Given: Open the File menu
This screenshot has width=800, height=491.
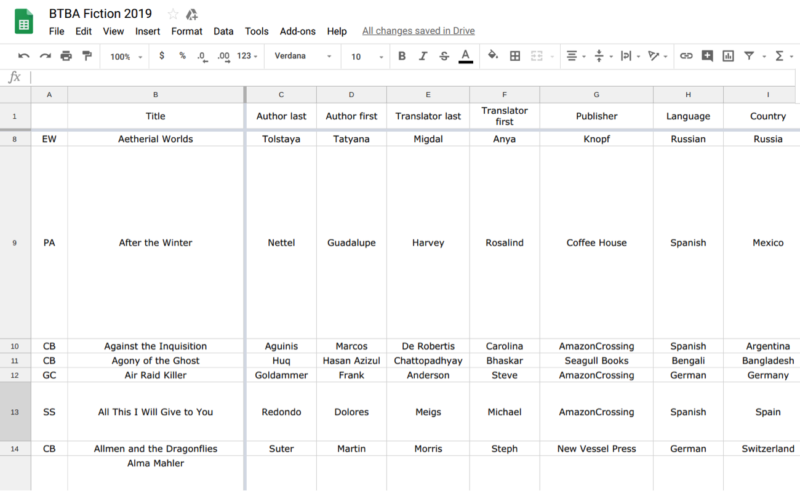Looking at the screenshot, I should click(x=56, y=31).
